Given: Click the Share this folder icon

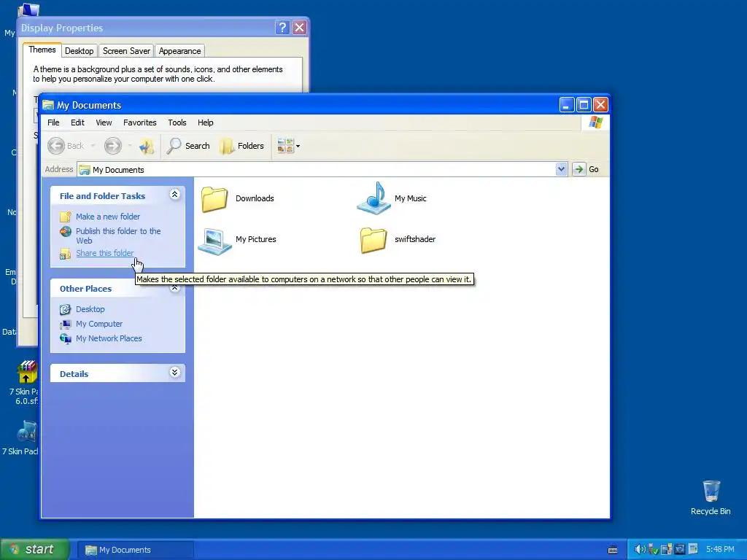Looking at the screenshot, I should (65, 254).
